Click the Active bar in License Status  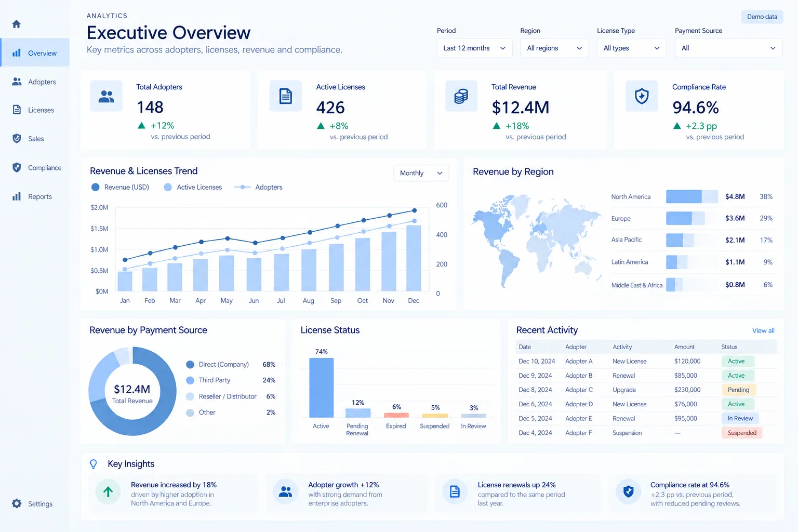coord(322,388)
